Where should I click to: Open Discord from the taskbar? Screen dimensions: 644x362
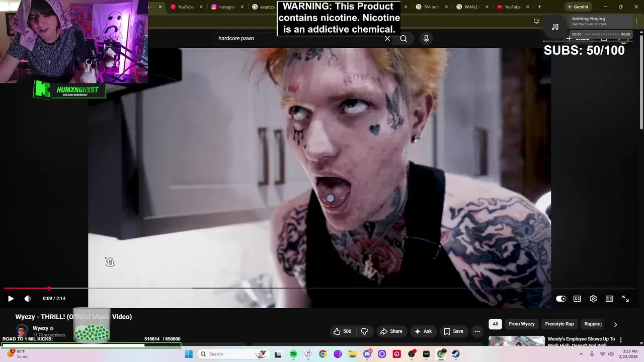(367, 354)
